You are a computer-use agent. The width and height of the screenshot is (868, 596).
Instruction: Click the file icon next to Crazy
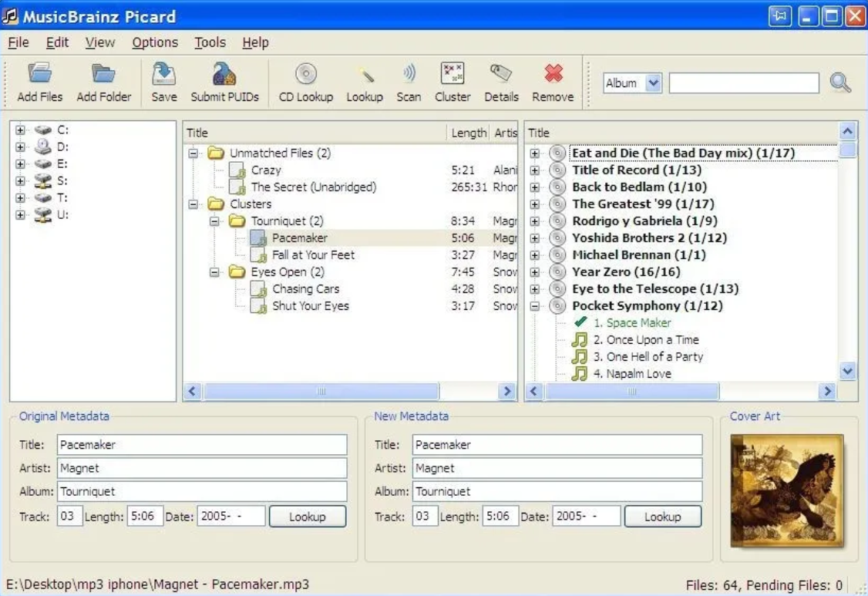pos(237,170)
